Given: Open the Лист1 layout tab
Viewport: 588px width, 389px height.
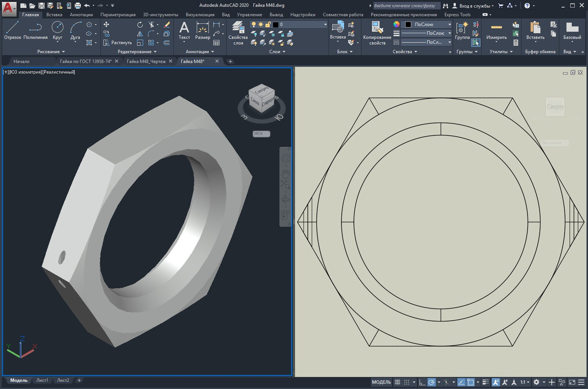Looking at the screenshot, I should pyautogui.click(x=42, y=380).
